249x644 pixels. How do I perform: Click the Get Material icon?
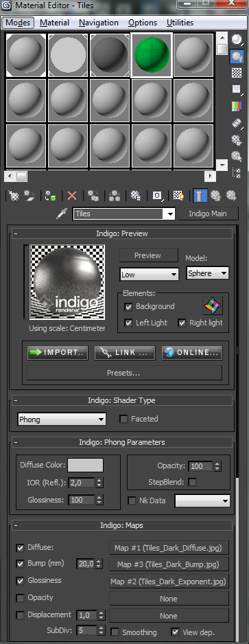14,196
